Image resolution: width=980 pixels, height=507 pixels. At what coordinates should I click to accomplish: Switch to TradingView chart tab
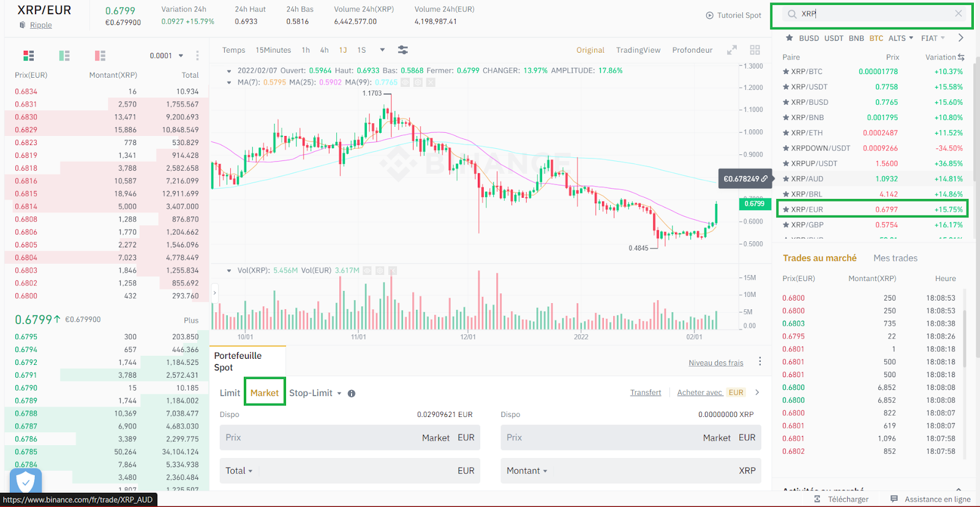638,50
